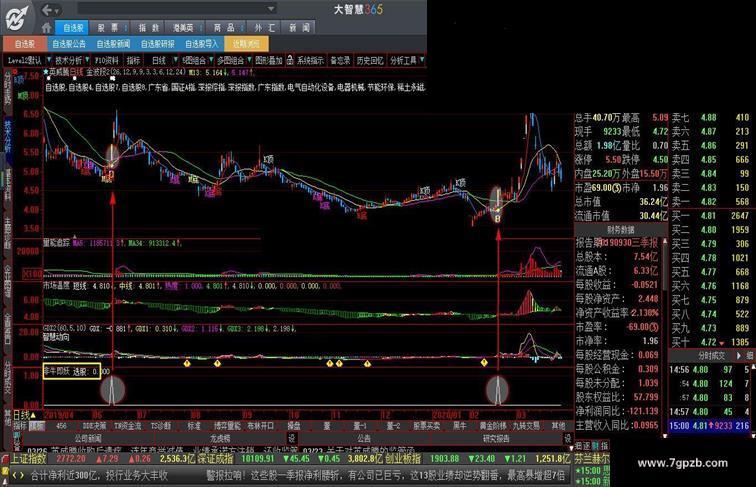This screenshot has width=756, height=487.
Task: Open the 公司新闻 panel tab
Action: coord(88,439)
